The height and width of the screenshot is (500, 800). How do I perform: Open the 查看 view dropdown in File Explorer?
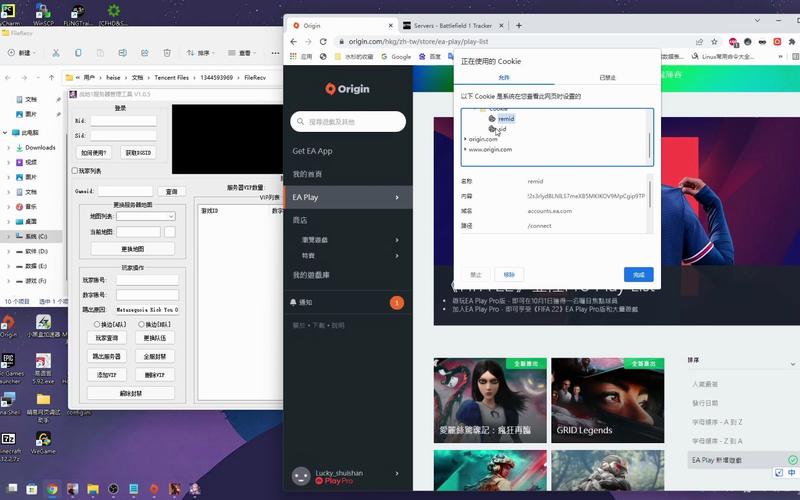click(242, 53)
